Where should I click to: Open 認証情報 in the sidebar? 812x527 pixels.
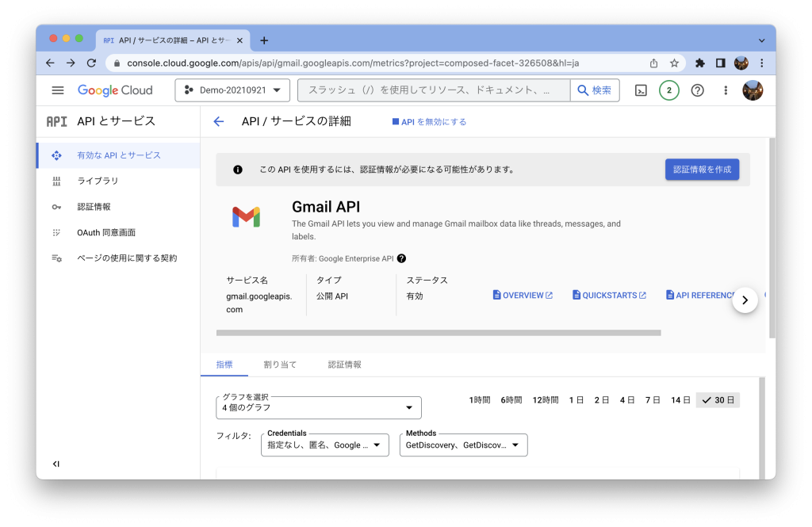click(x=118, y=207)
